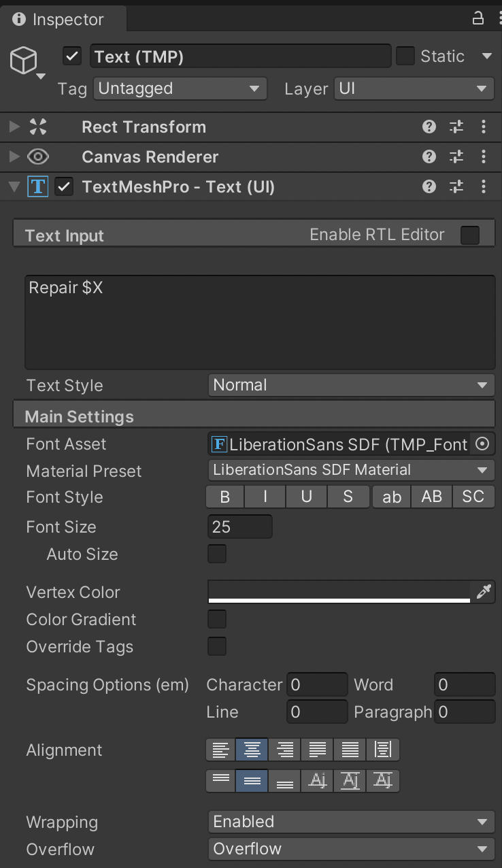Pick color with Vertex Color eyedropper
The width and height of the screenshot is (502, 868).
coord(484,592)
